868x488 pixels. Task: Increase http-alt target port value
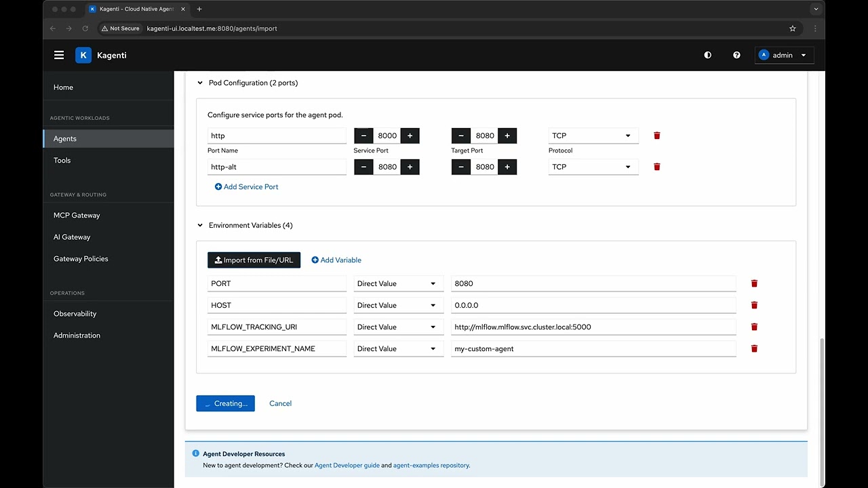[507, 167]
